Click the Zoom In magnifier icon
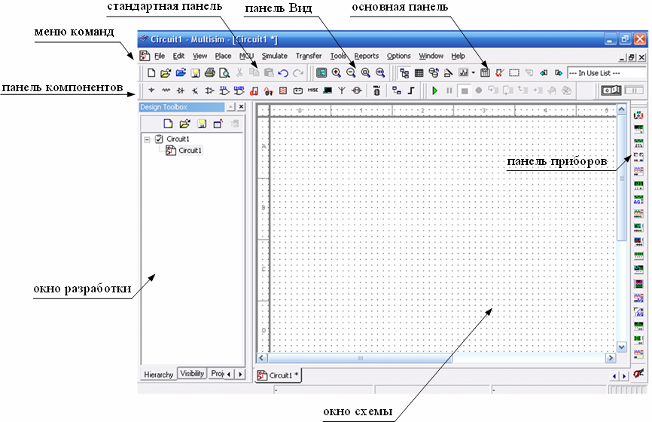Viewport: 652px width, 422px height. coord(336,73)
